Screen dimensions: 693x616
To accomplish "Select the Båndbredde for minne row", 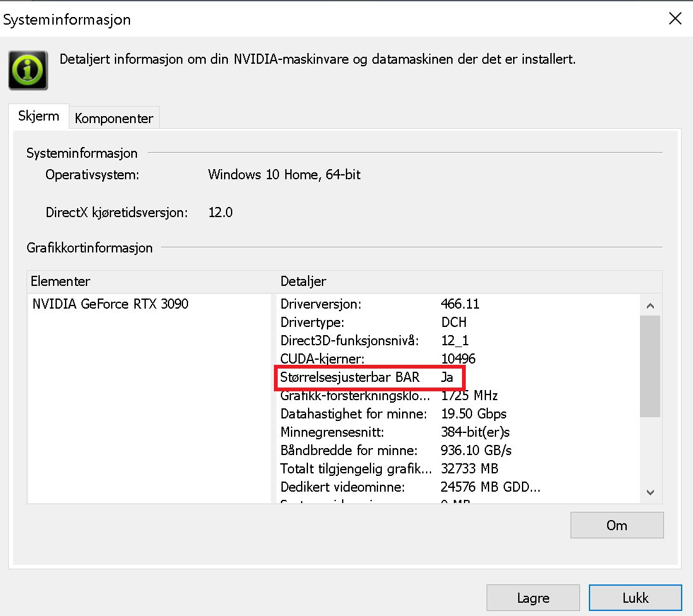I will click(x=458, y=450).
